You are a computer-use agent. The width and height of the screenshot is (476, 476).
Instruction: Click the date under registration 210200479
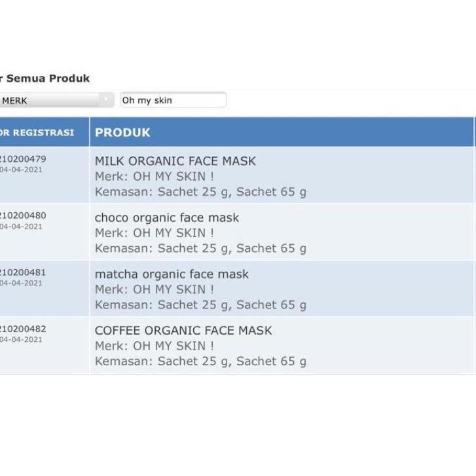tap(21, 170)
